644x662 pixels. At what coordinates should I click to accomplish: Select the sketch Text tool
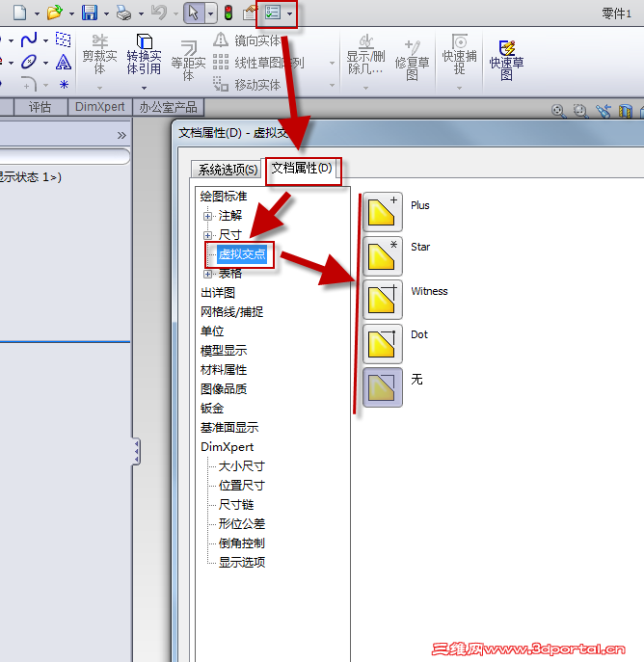(64, 63)
